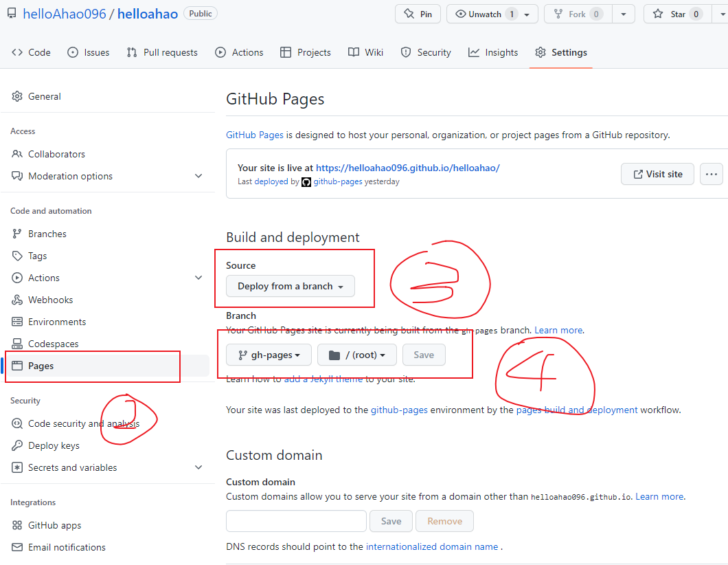Open the live site URL link
This screenshot has height=565, width=728.
pos(407,168)
